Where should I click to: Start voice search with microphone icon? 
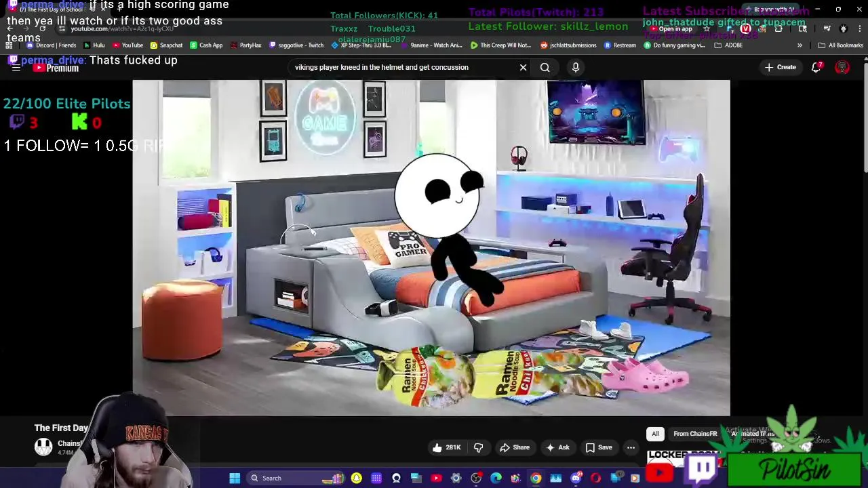pyautogui.click(x=575, y=67)
